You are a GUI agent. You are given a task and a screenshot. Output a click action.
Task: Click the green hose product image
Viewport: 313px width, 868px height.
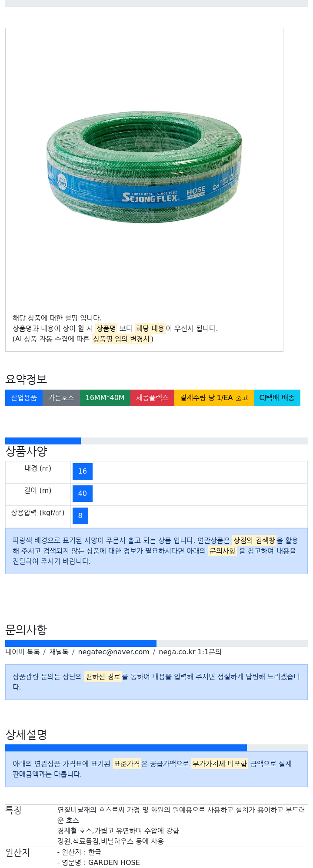(x=144, y=168)
